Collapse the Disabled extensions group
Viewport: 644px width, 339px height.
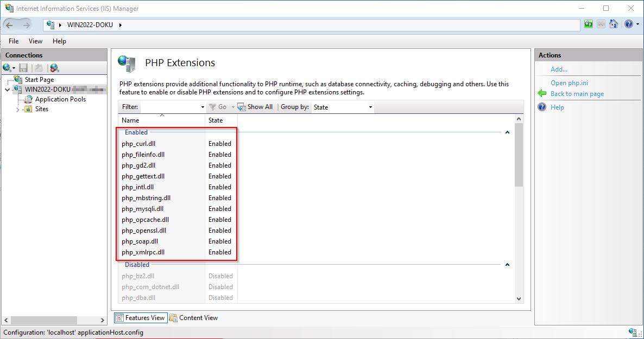click(507, 265)
